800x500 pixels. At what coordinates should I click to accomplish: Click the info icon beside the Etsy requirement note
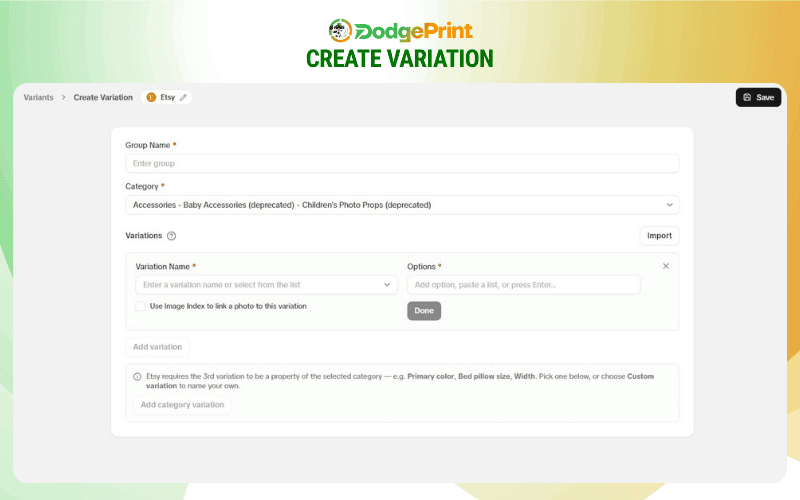(137, 377)
